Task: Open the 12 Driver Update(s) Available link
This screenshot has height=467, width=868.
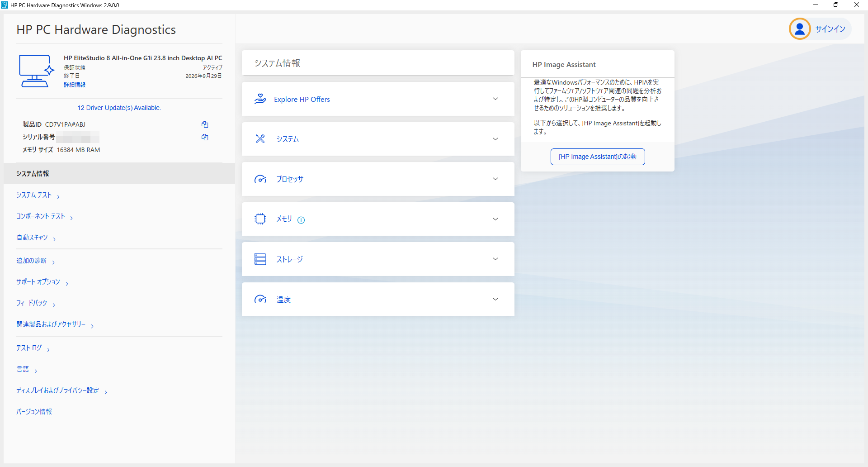Action: click(119, 108)
